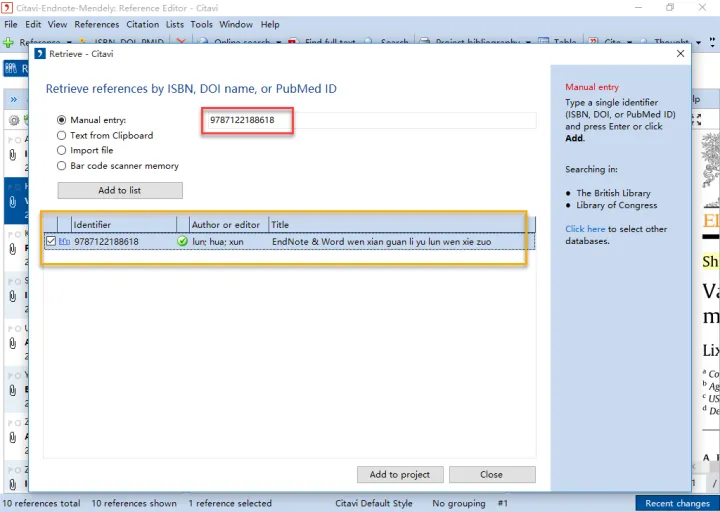The image size is (720, 512).
Task: Open the Online search dropdown arrow
Action: pos(278,43)
